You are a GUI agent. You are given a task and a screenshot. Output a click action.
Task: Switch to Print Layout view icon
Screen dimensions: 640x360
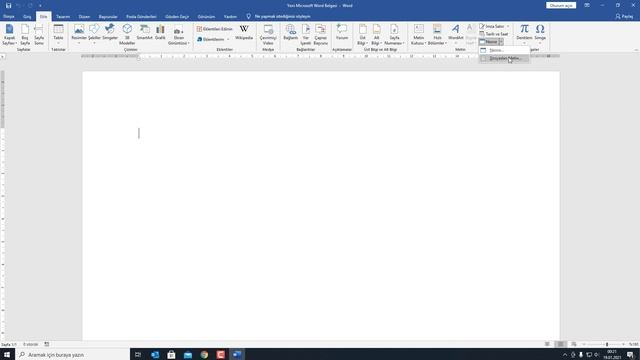560,344
